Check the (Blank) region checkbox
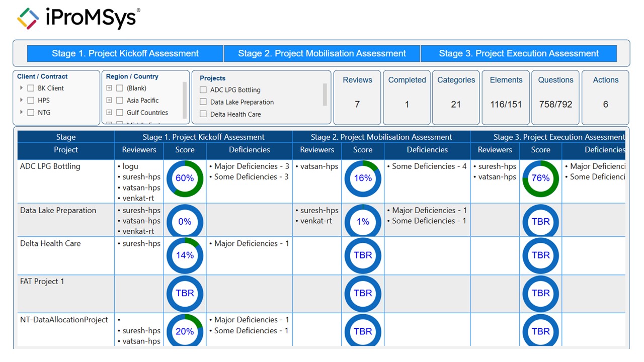Viewport: 644px width, 362px height. (x=120, y=88)
